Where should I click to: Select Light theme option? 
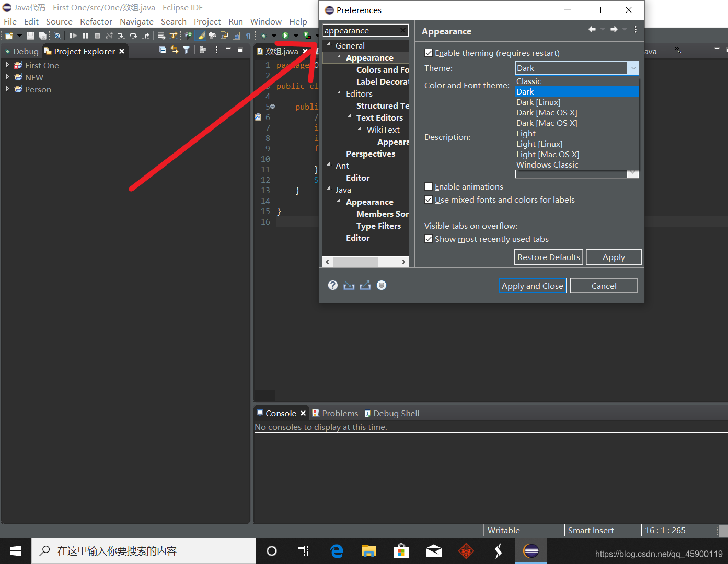click(x=577, y=133)
